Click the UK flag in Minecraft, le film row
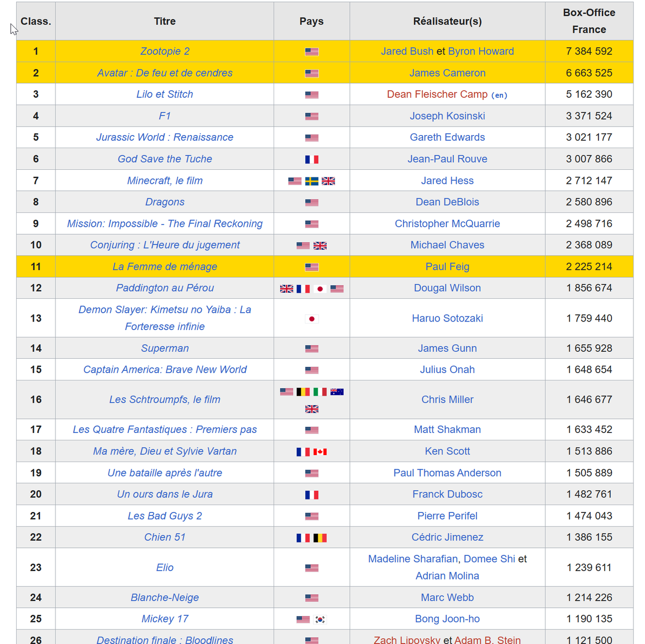The height and width of the screenshot is (644, 645). click(329, 181)
